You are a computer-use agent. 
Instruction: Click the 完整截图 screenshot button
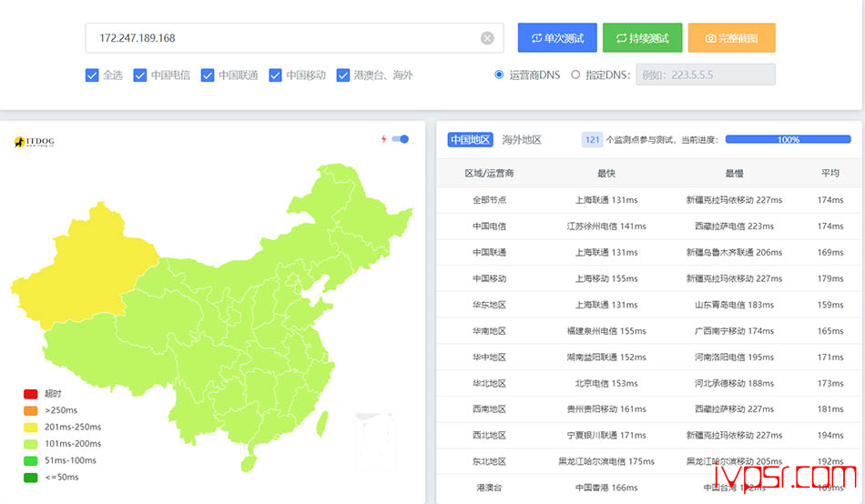click(731, 38)
